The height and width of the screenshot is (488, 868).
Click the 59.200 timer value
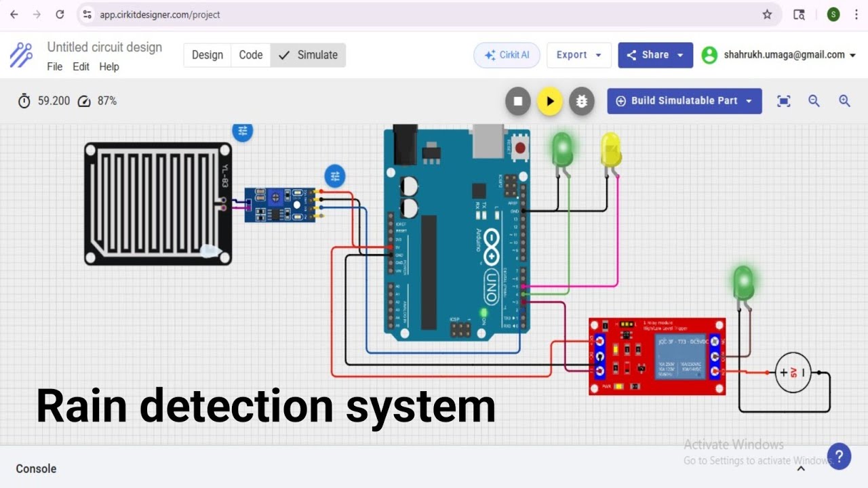pyautogui.click(x=54, y=101)
